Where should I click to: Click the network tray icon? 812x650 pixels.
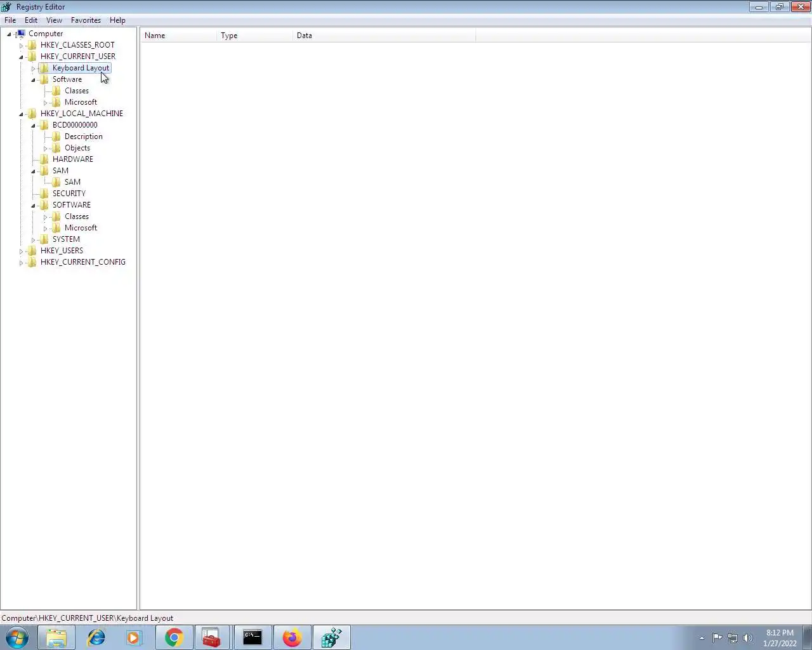(x=733, y=638)
